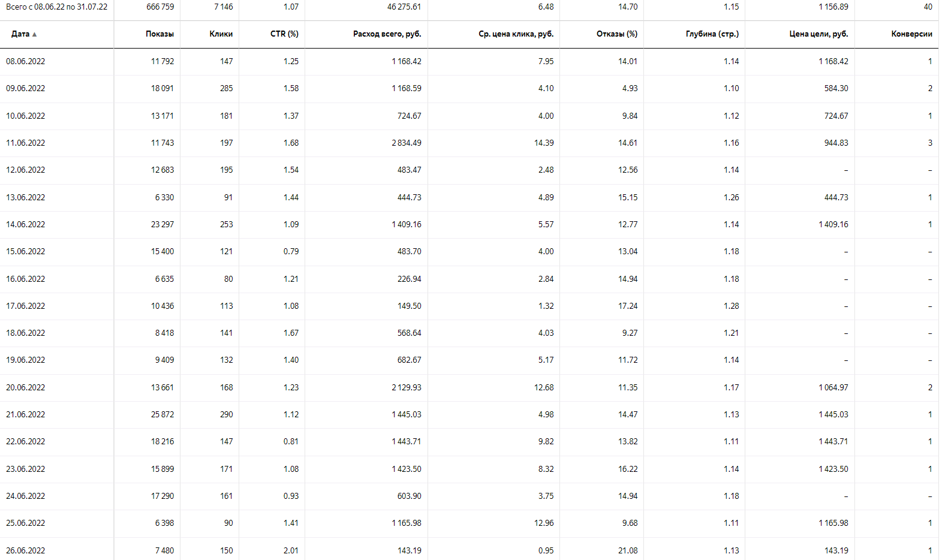Click total spend value 46 275.61
Viewport: 942px width, 560px height.
404,7
